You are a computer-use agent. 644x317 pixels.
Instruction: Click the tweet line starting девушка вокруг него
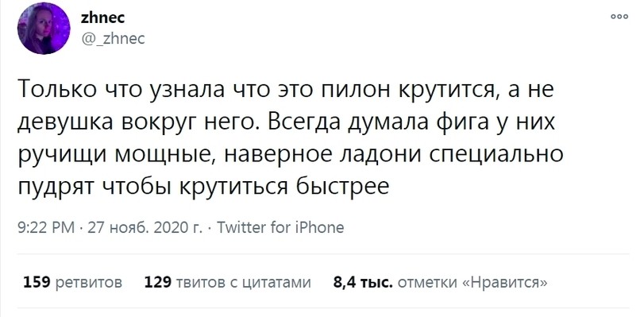point(286,122)
